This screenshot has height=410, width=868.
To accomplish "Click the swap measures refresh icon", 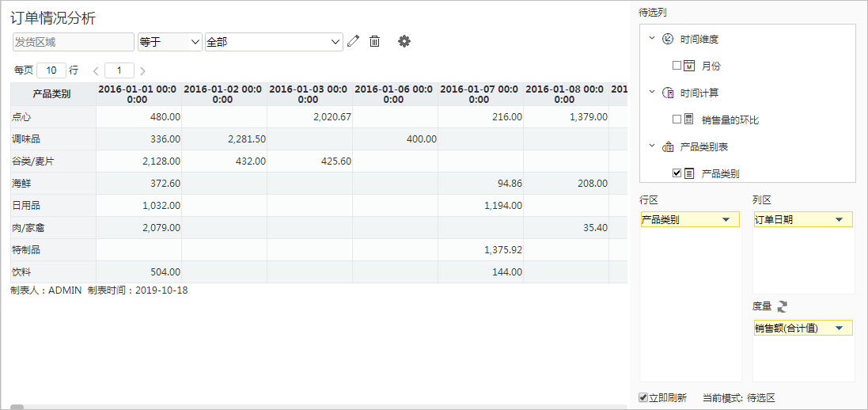I will pyautogui.click(x=783, y=306).
